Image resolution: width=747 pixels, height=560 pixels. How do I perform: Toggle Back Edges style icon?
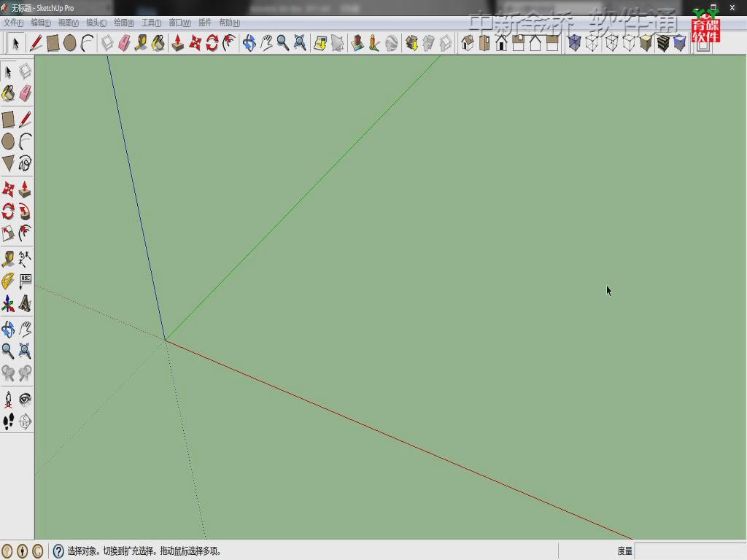point(592,43)
